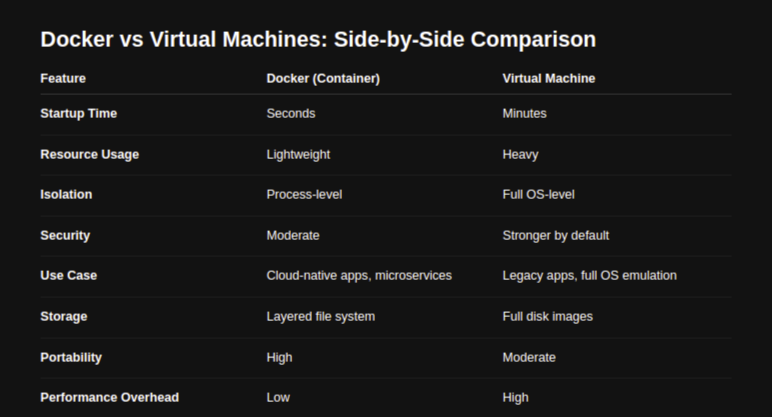Click the Resource Usage row label
Screen dimensions: 772x417
(x=90, y=154)
